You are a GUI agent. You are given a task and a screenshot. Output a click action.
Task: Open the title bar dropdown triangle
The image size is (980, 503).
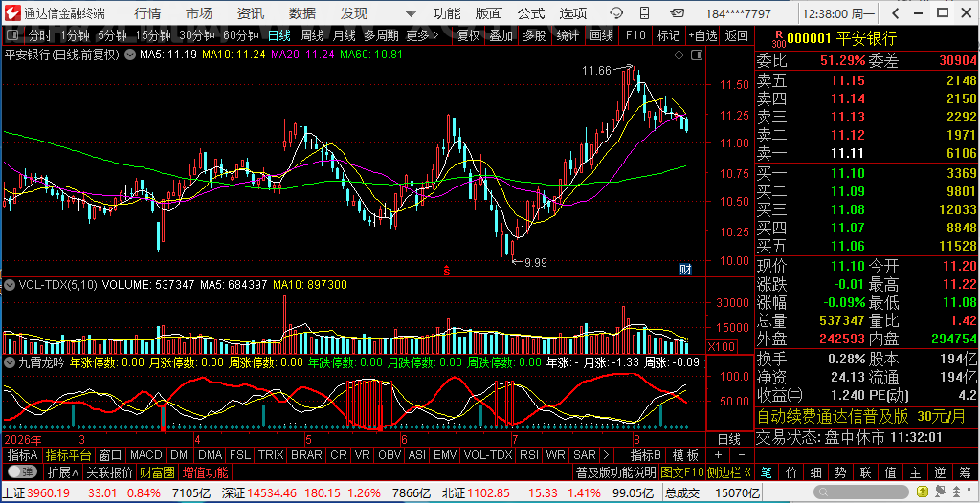pos(410,13)
